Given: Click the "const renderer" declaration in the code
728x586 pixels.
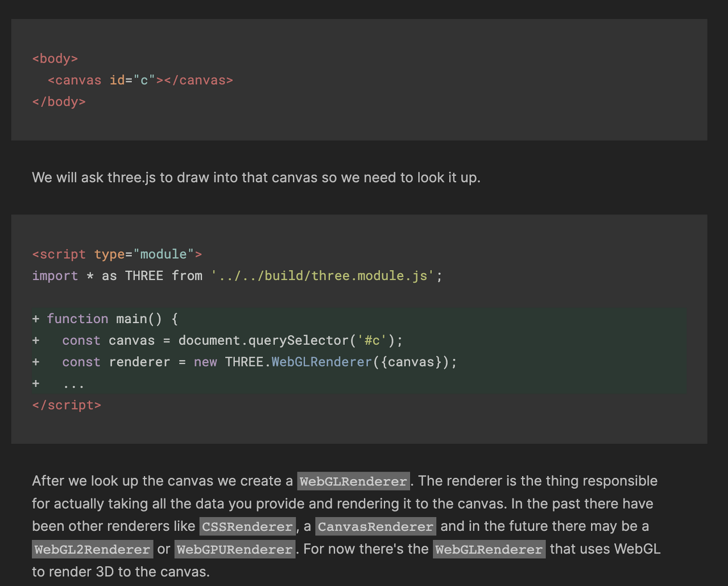Looking at the screenshot, I should click(x=116, y=362).
